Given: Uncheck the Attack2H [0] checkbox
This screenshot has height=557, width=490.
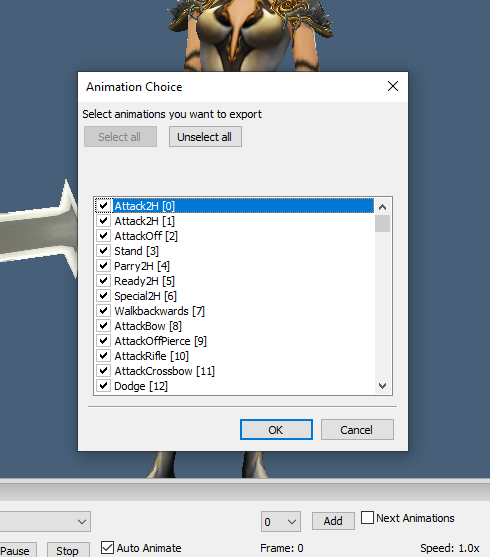Looking at the screenshot, I should 103,206.
